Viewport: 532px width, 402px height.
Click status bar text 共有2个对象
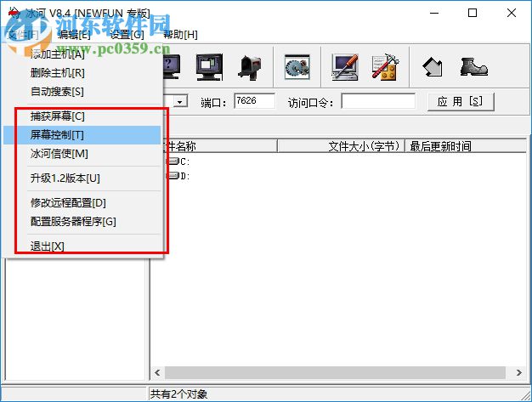[178, 394]
